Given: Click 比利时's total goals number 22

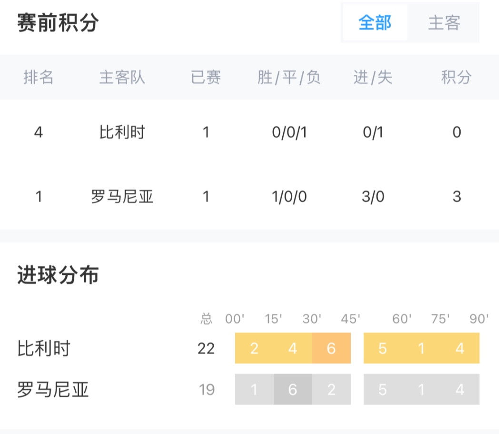Looking at the screenshot, I should coord(206,348).
